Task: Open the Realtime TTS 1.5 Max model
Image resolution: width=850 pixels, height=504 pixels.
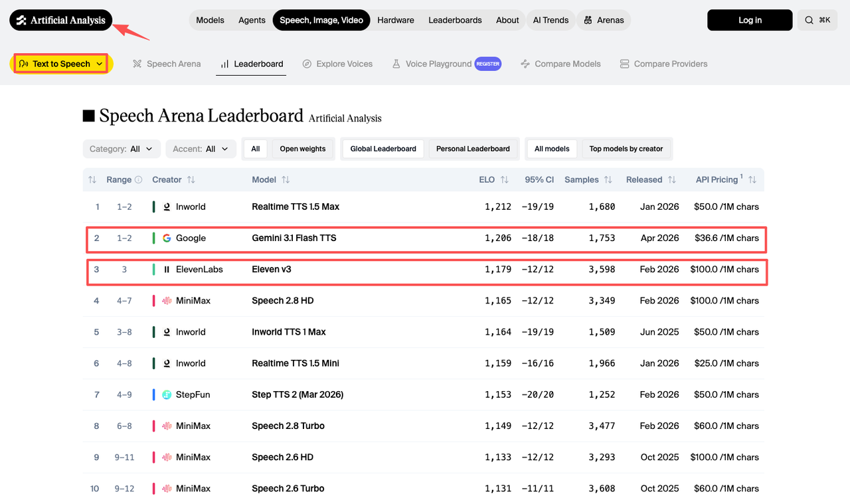Action: (296, 207)
